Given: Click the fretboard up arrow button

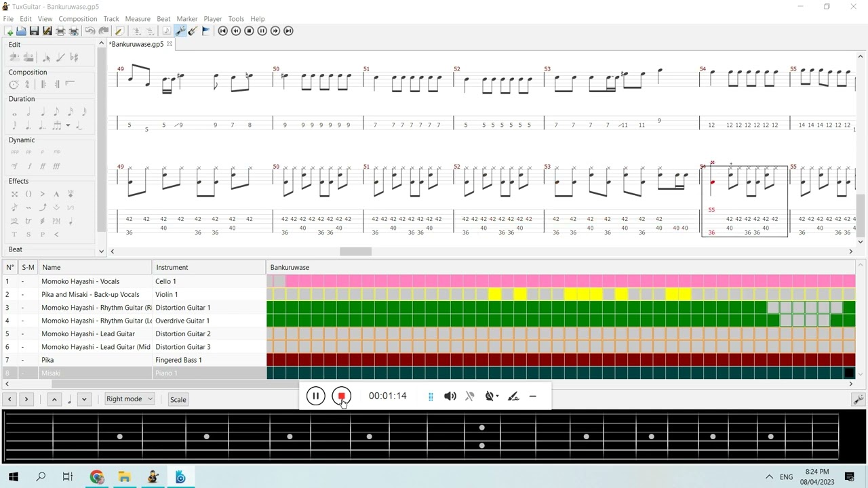Looking at the screenshot, I should pos(54,399).
